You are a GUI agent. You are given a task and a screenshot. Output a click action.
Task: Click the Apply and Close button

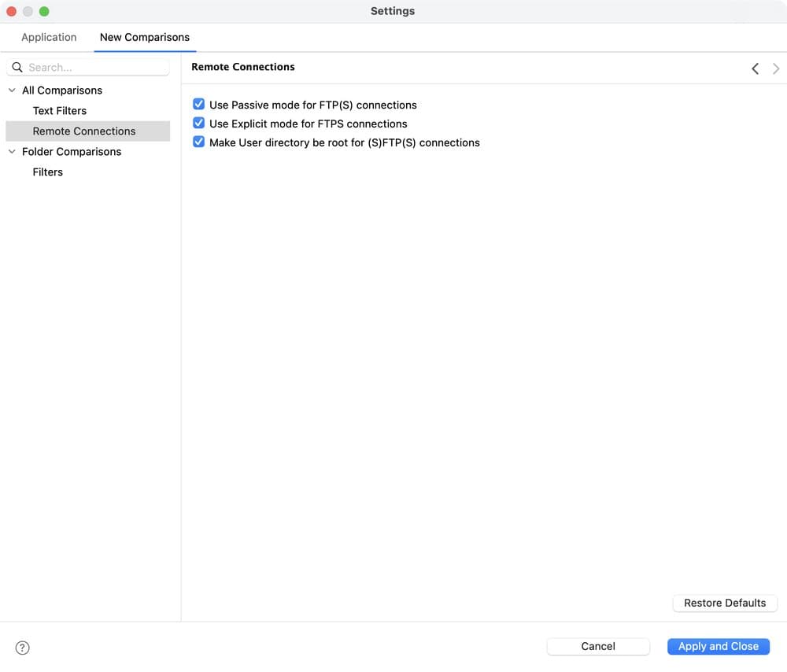coord(719,646)
